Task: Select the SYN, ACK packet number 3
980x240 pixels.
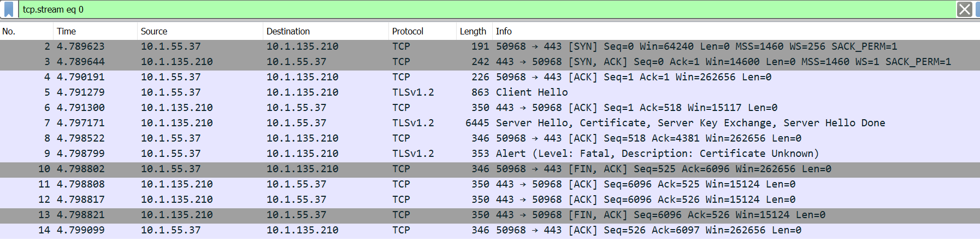Action: 723,62
